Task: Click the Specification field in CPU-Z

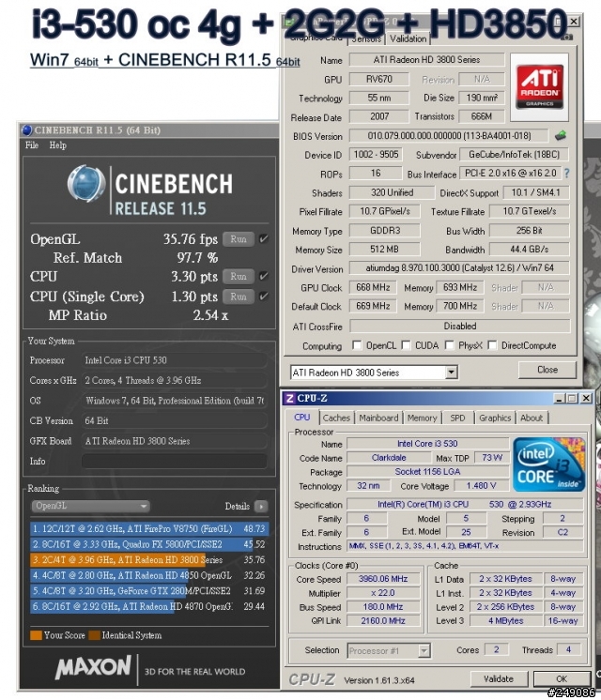Action: pyautogui.click(x=465, y=505)
